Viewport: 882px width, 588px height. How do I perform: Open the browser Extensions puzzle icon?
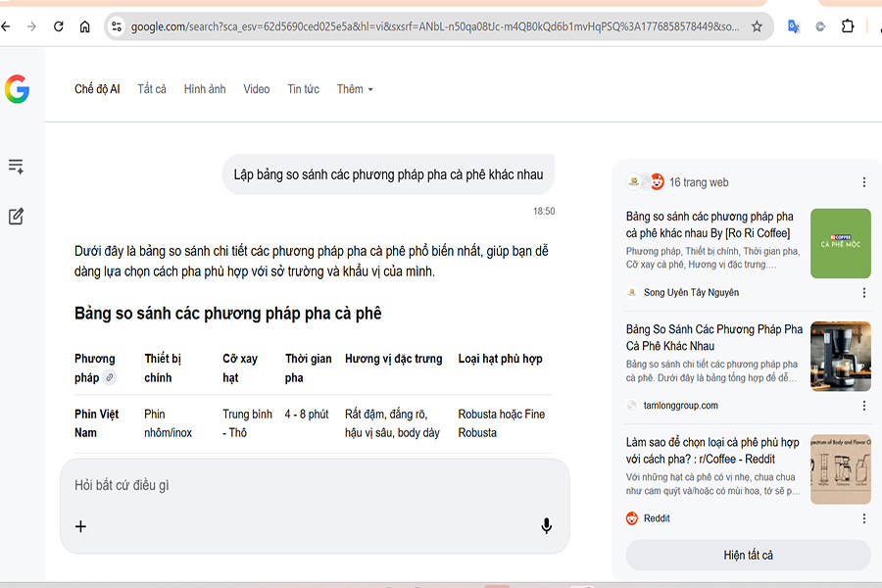848,26
